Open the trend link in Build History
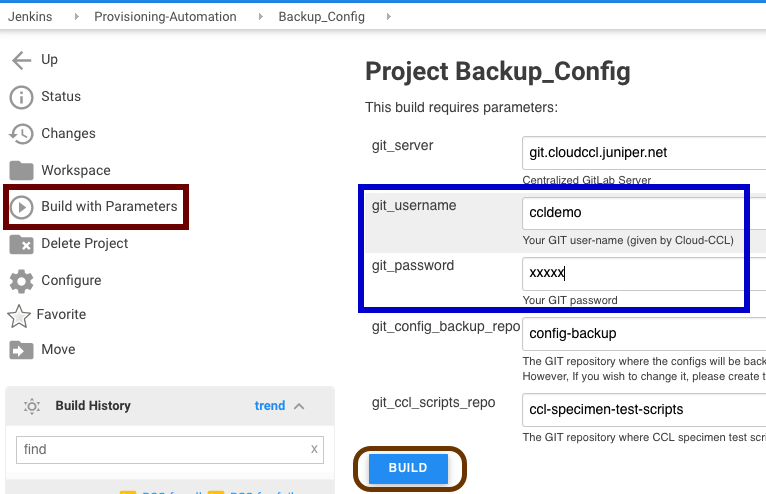The image size is (766, 494). (270, 406)
